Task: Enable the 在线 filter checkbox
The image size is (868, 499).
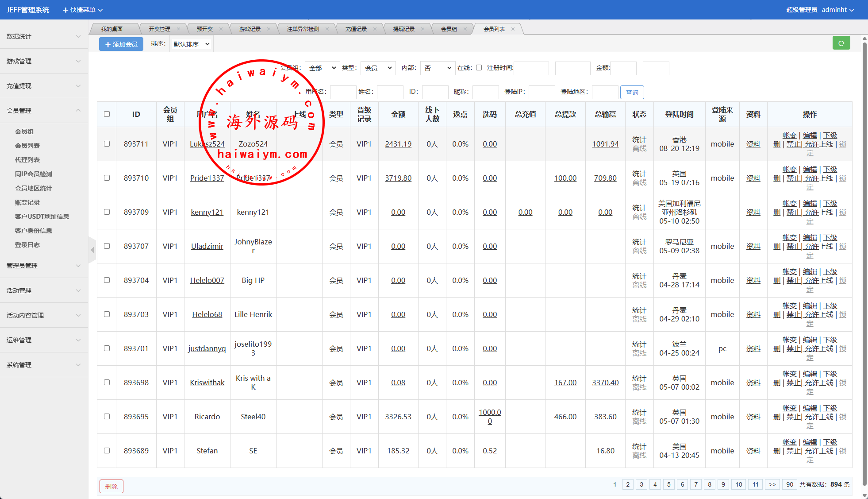Action: coord(479,68)
